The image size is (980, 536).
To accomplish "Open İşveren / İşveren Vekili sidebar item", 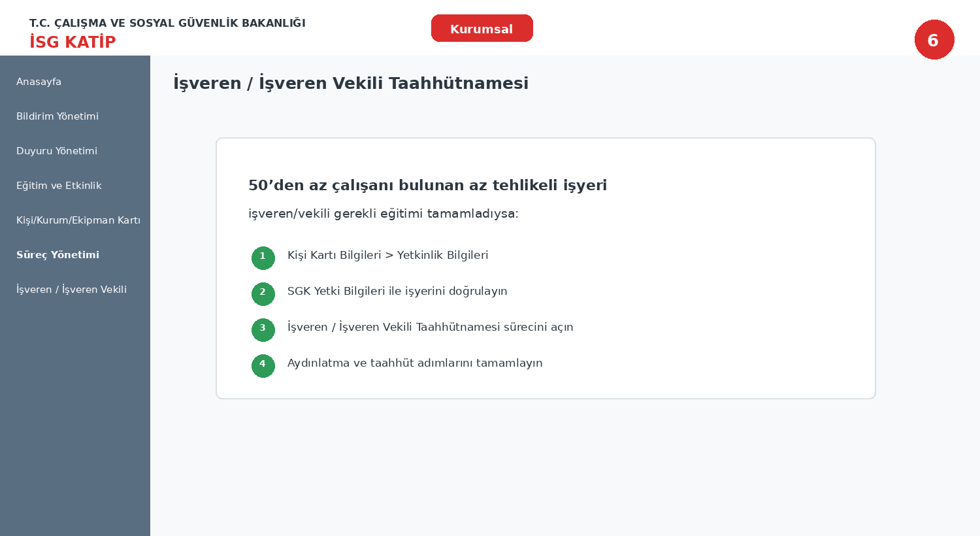I will point(71,290).
